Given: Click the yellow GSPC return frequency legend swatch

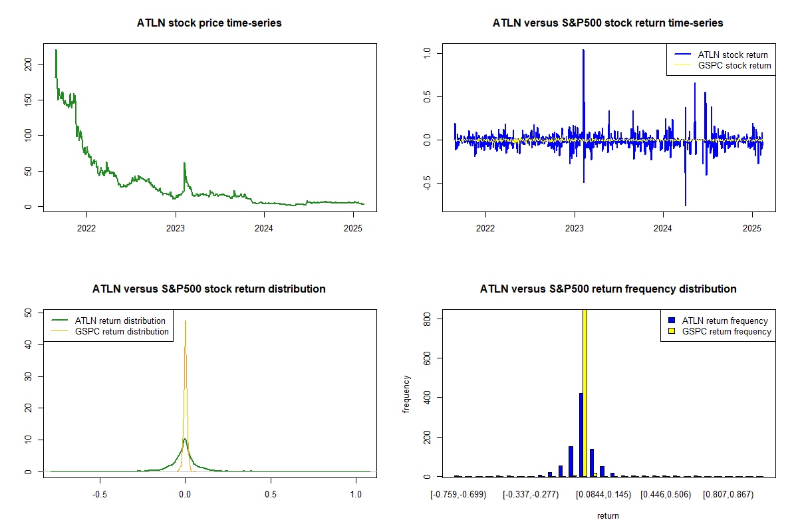Looking at the screenshot, I should click(x=672, y=332).
